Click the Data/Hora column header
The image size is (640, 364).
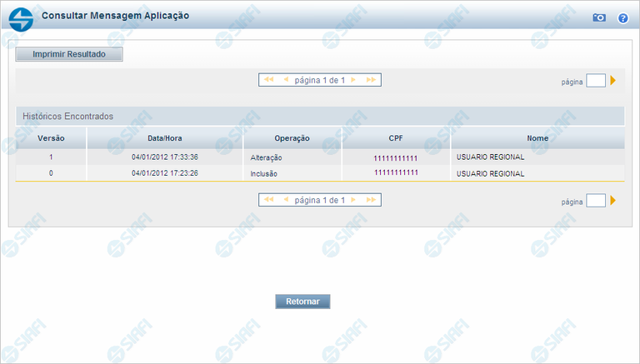164,137
